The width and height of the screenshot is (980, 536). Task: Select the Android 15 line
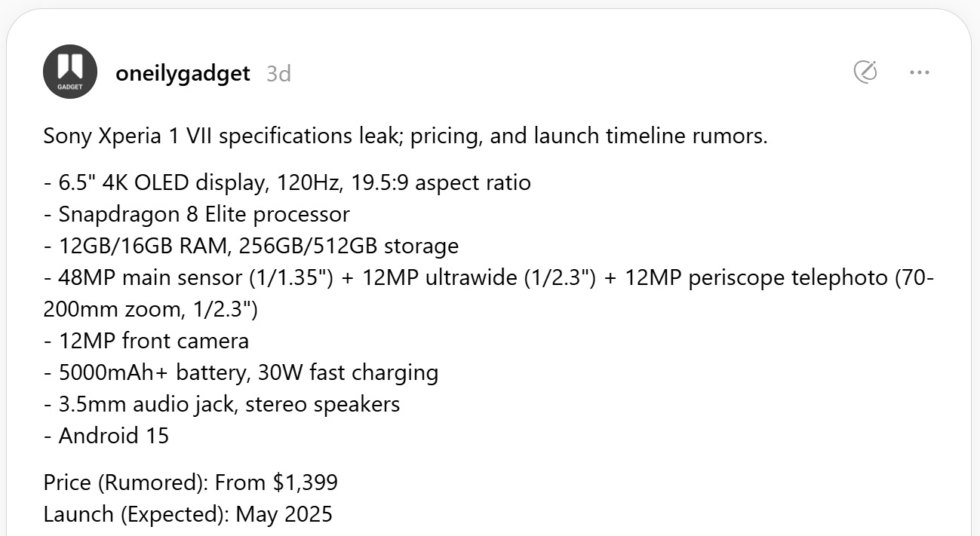(106, 436)
